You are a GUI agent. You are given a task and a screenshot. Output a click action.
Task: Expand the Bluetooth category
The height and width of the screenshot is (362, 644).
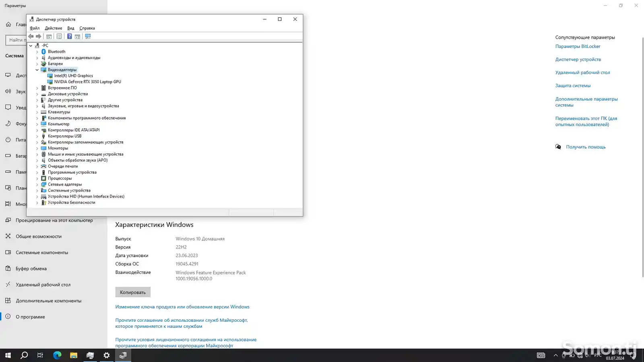click(37, 51)
